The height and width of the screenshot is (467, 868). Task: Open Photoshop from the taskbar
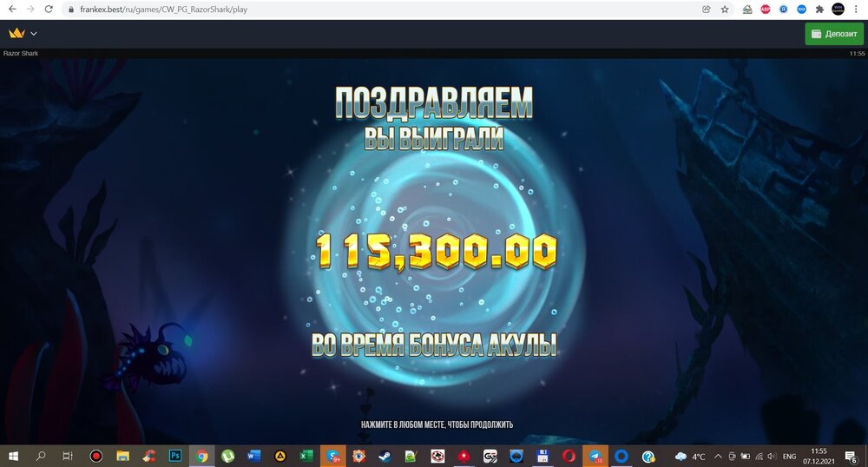coord(175,456)
